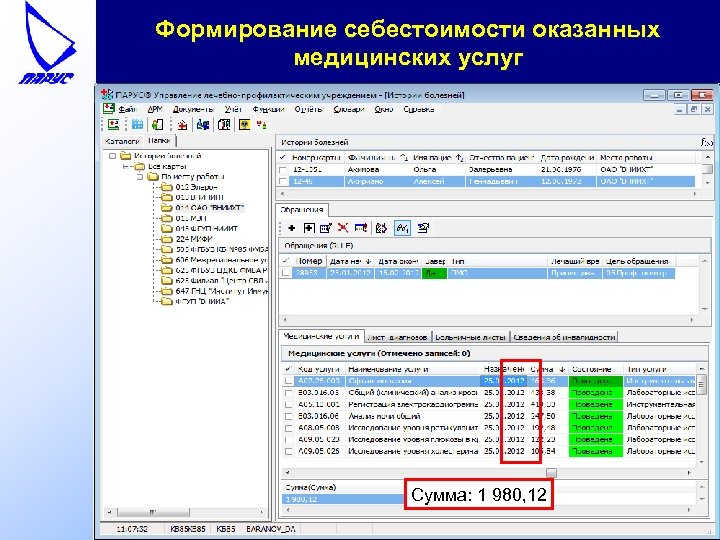Click the left tree panel horizontal scrollbar thumb
The image size is (720, 540).
pos(153,512)
